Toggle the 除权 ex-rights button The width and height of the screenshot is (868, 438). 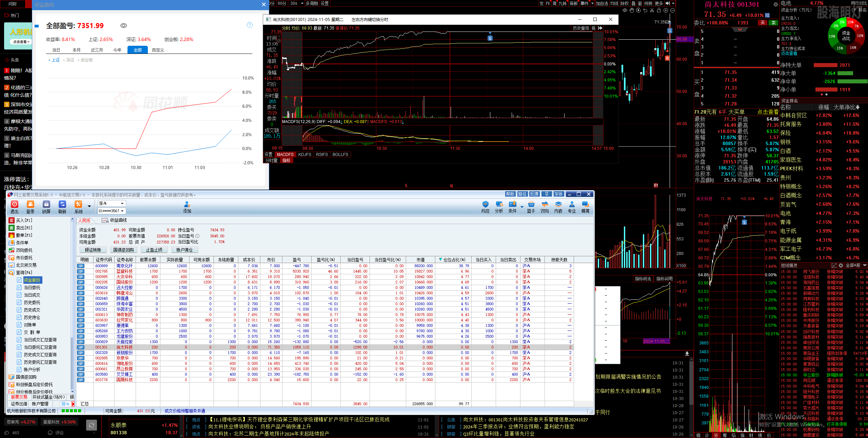(x=625, y=3)
